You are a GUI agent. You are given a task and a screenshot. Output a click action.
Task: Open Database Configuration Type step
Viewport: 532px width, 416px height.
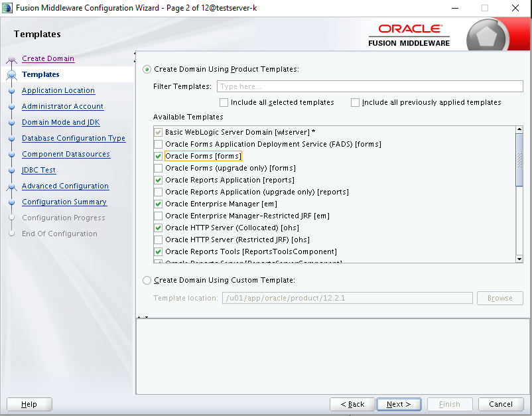74,139
